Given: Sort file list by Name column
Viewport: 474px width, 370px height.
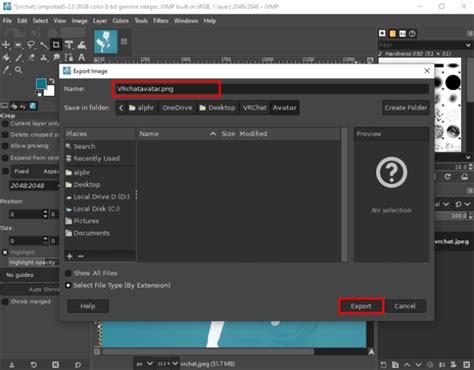Looking at the screenshot, I should click(x=178, y=134).
